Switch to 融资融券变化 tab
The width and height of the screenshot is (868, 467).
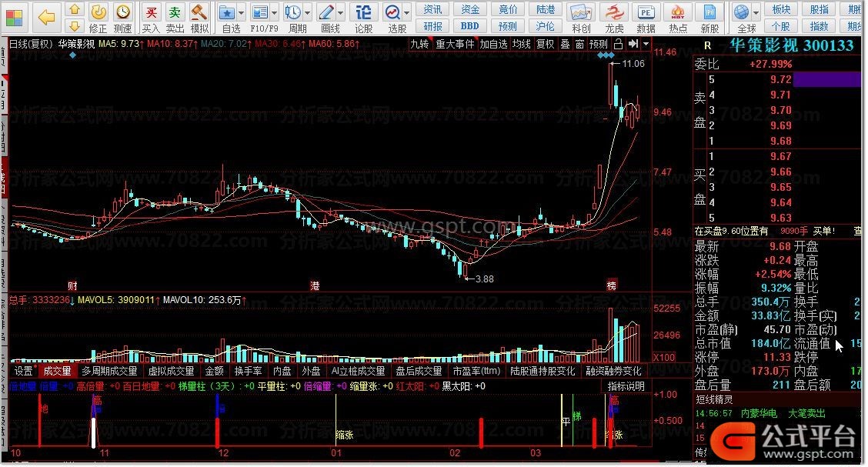[614, 371]
